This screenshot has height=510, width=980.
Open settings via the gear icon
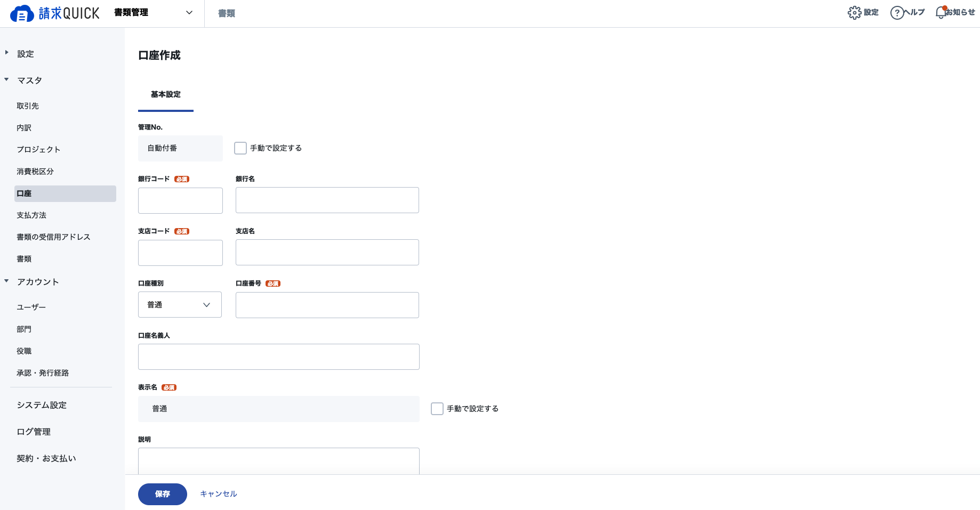[854, 13]
